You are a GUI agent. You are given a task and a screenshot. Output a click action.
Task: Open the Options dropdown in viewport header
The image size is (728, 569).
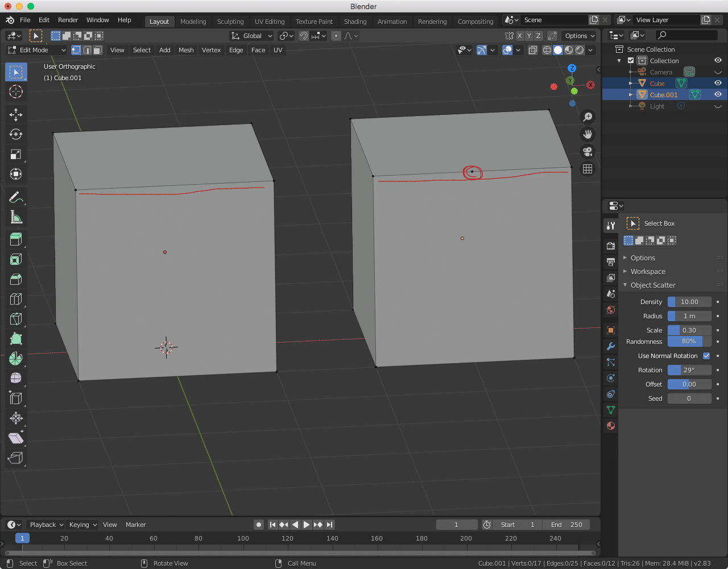click(580, 36)
